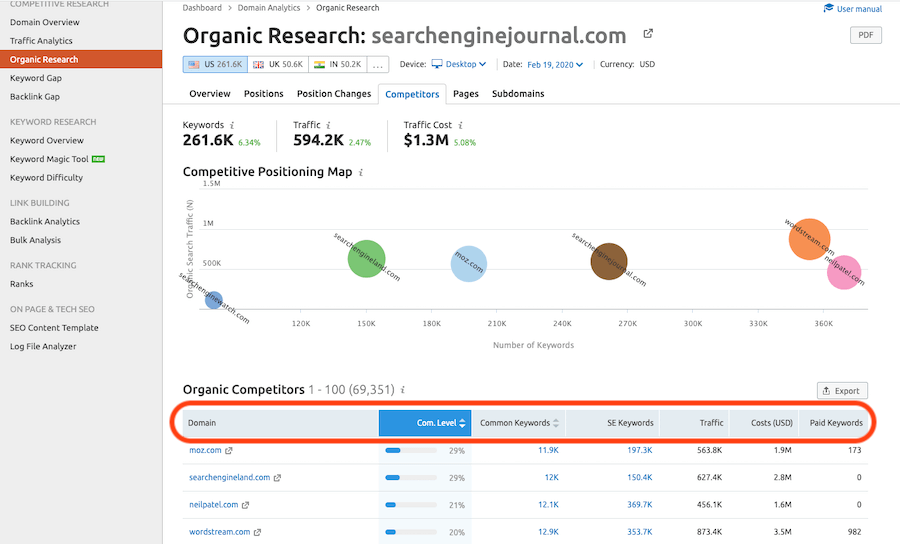Switch to IN 50.2K database
Image resolution: width=900 pixels, height=544 pixels.
[x=337, y=64]
